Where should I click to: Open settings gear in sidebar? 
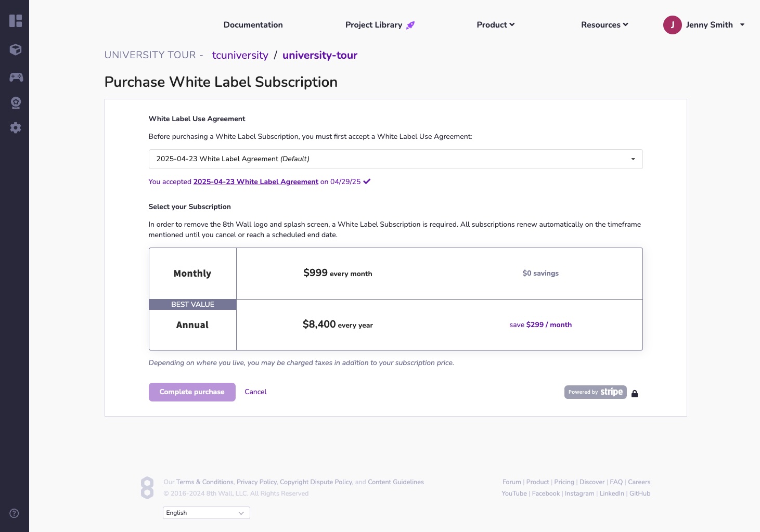point(16,128)
